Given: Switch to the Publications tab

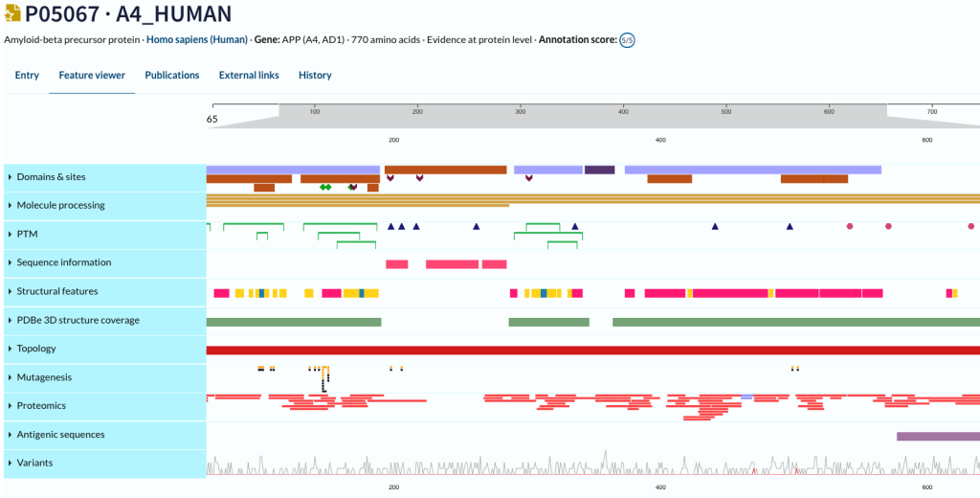Looking at the screenshot, I should coord(172,75).
